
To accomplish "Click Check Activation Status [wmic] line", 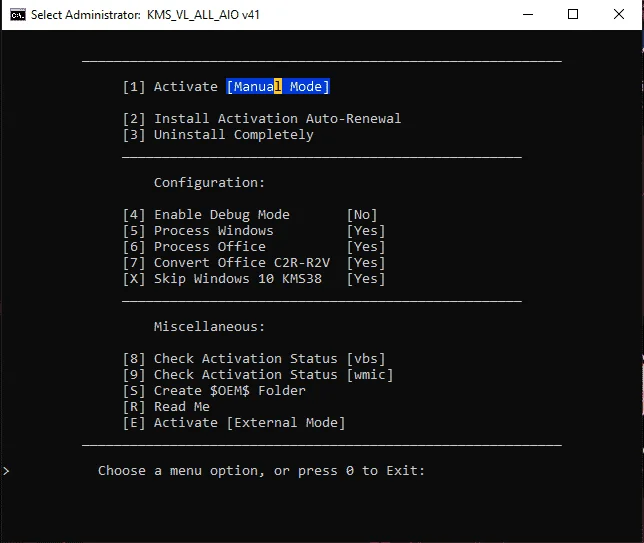I will [258, 375].
